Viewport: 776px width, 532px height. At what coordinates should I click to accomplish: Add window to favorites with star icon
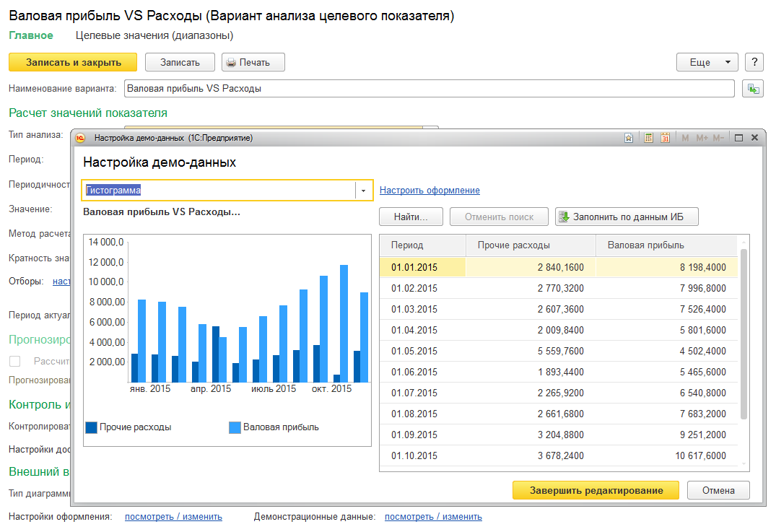click(x=629, y=138)
